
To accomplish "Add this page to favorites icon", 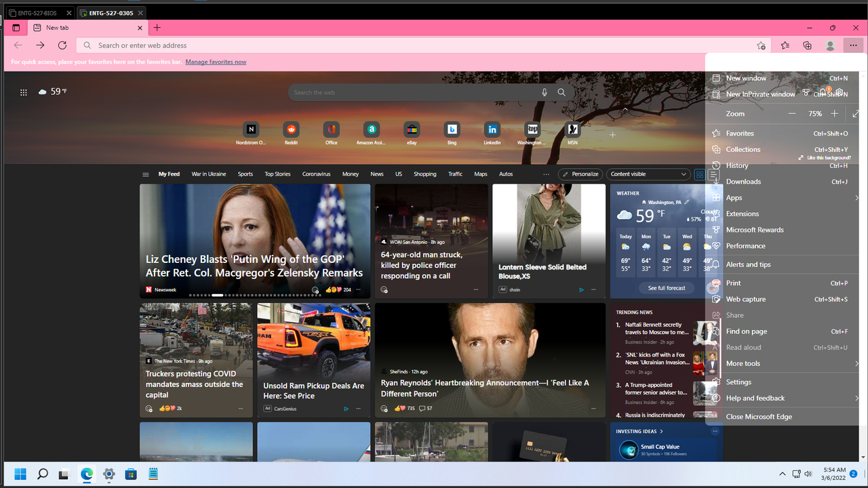I will click(761, 45).
